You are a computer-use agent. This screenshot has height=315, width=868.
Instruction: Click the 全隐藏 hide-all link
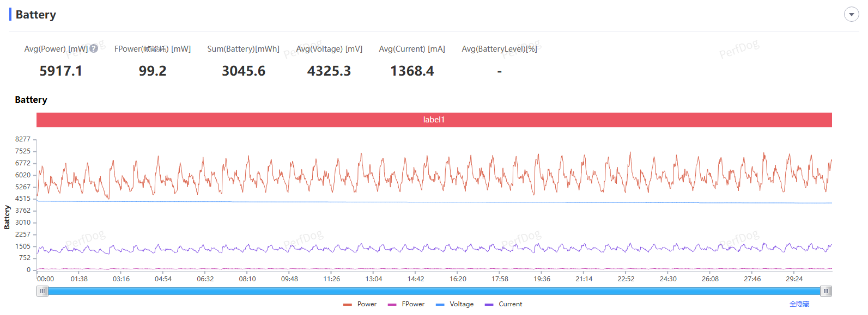pos(799,304)
